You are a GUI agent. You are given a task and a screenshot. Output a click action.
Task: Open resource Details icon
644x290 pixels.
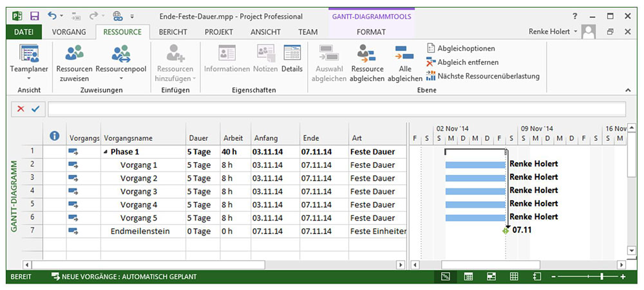click(292, 53)
